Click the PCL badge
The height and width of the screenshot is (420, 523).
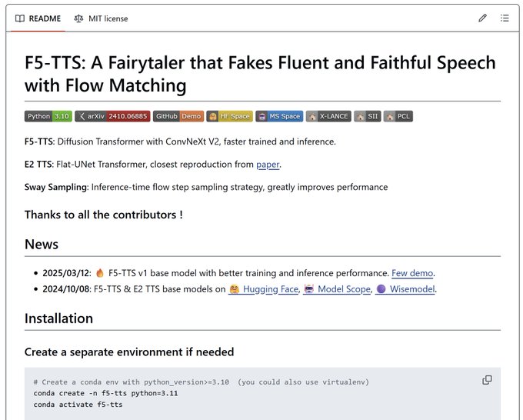(x=398, y=116)
